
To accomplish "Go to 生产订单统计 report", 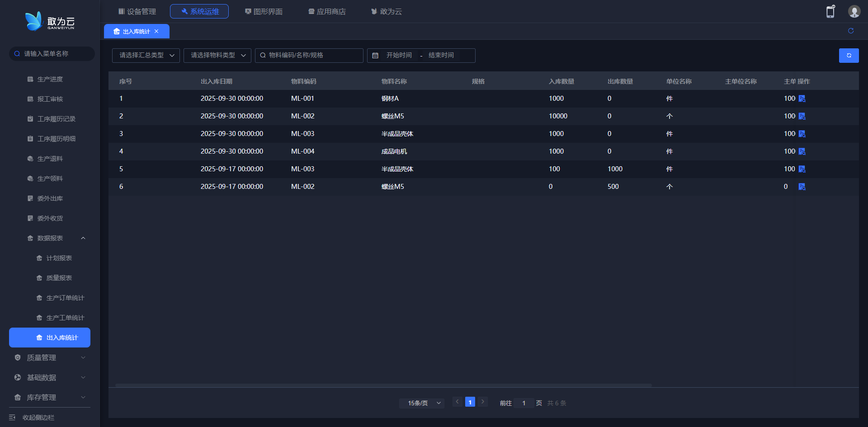I will pyautogui.click(x=65, y=298).
